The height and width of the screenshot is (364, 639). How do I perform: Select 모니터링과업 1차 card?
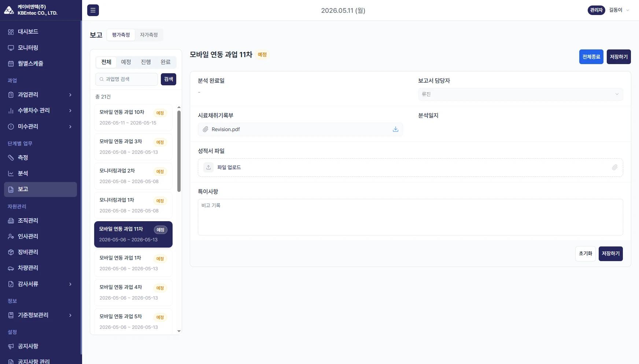[133, 205]
